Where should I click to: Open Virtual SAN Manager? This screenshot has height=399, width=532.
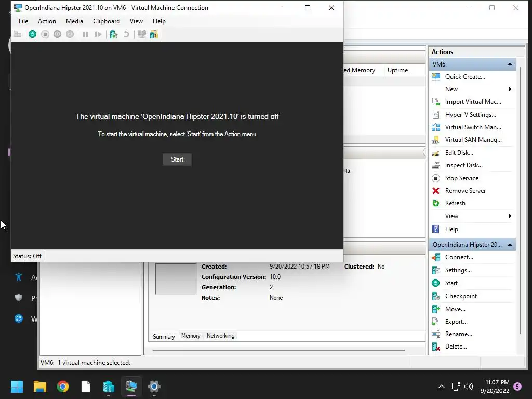(x=473, y=140)
